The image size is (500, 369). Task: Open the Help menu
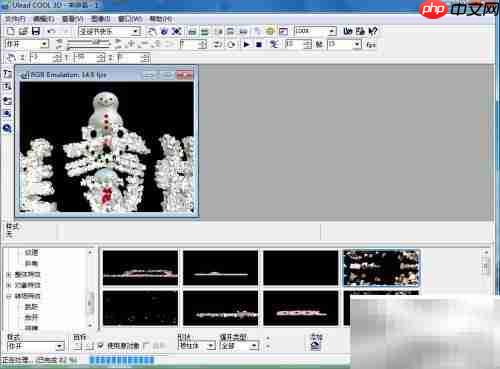[x=161, y=19]
